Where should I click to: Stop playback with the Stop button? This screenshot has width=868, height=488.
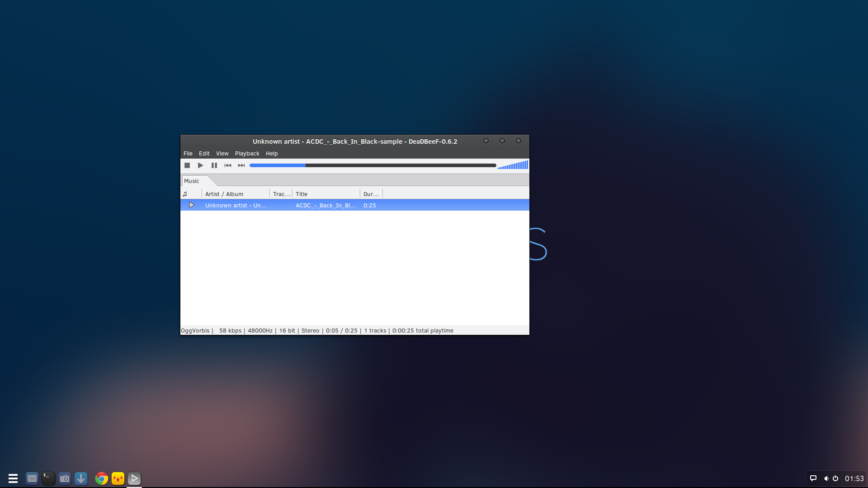point(187,165)
